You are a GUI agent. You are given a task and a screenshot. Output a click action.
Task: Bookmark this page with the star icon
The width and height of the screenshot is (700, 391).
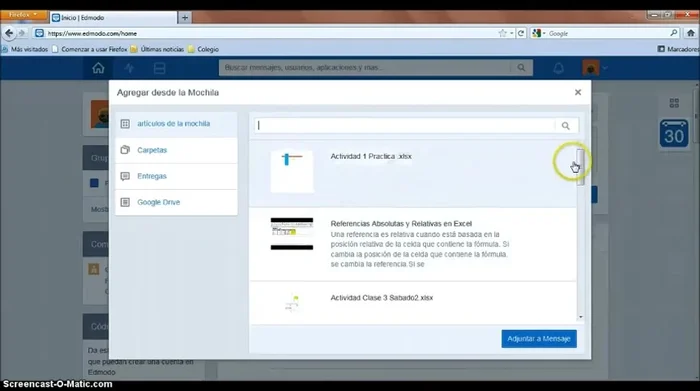[503, 33]
